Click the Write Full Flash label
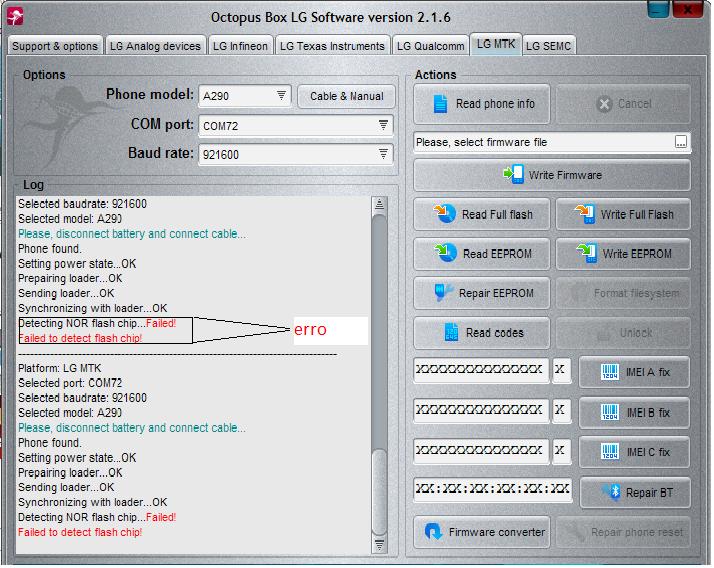 637,214
